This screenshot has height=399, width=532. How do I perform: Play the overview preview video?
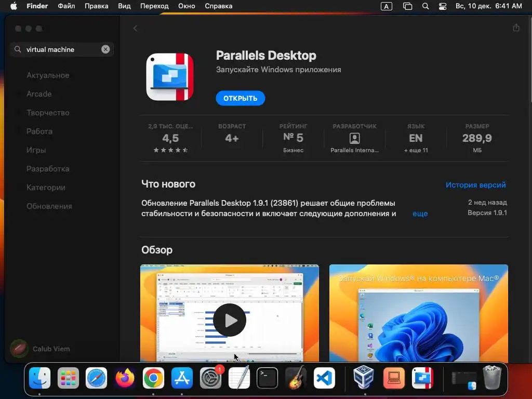pyautogui.click(x=229, y=320)
